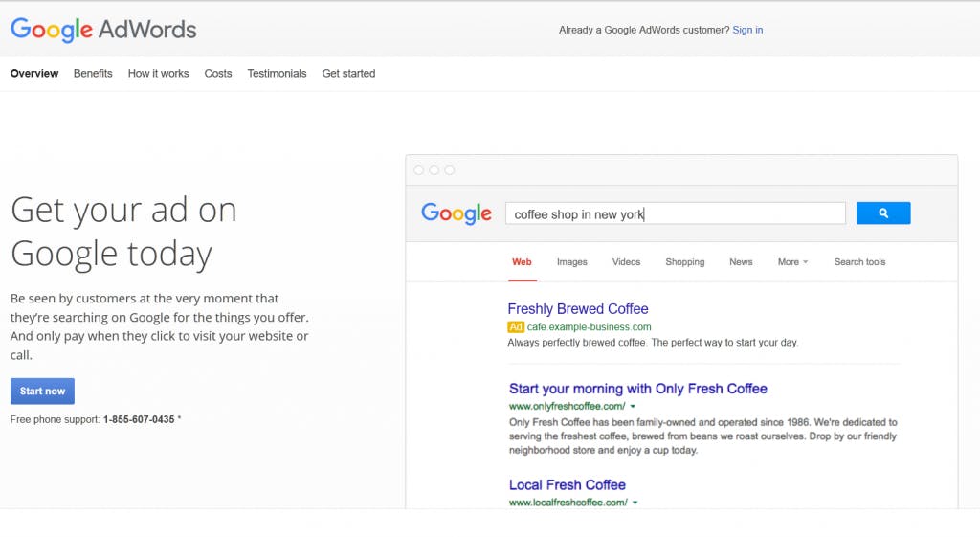Select the Get started navigation item
Viewport: 980px width, 537px height.
coord(348,74)
